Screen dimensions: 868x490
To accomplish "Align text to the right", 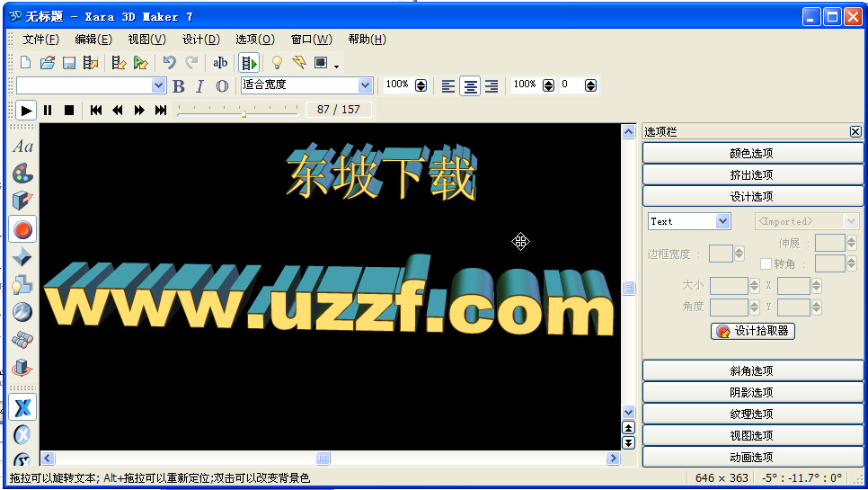I will 492,85.
